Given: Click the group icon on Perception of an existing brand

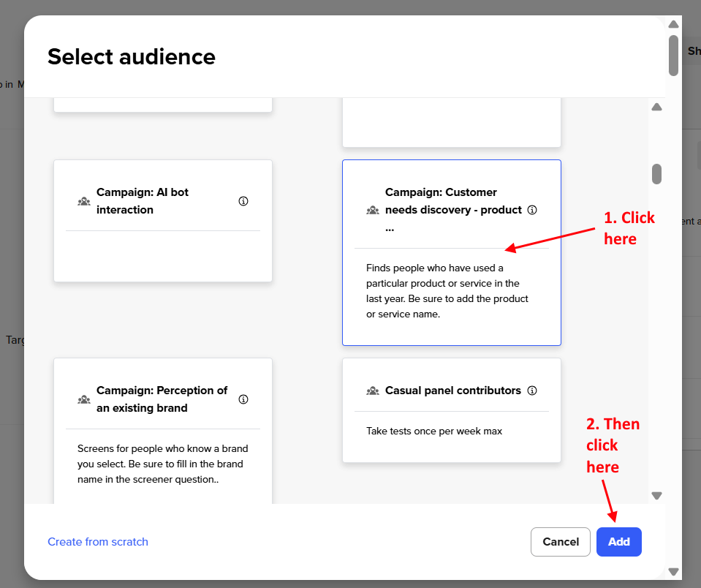Looking at the screenshot, I should 83,399.
